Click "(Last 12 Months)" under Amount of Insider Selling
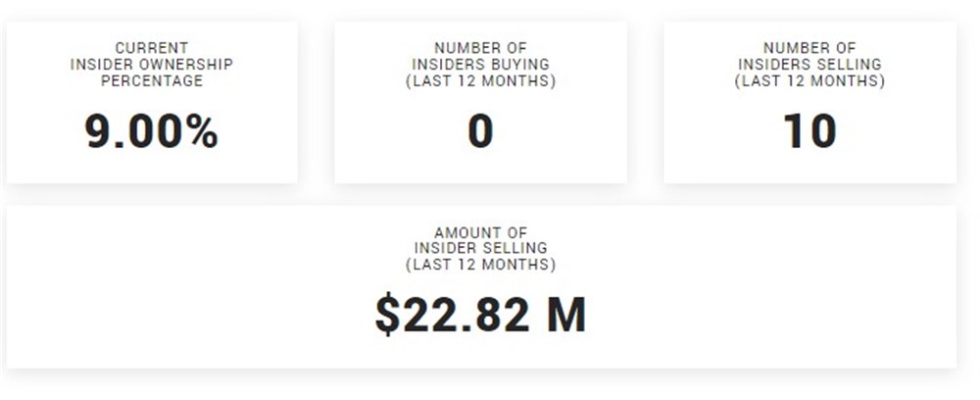This screenshot has width=980, height=400. pyautogui.click(x=480, y=266)
